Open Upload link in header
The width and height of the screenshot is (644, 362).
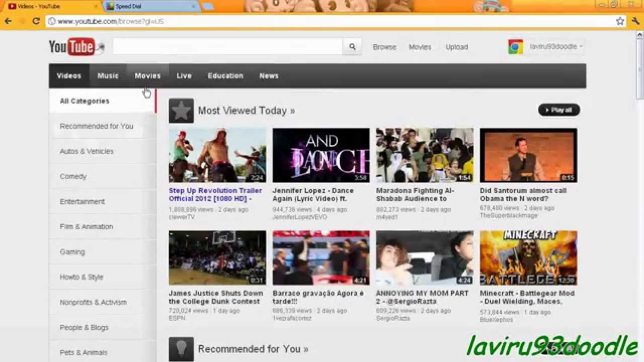456,47
